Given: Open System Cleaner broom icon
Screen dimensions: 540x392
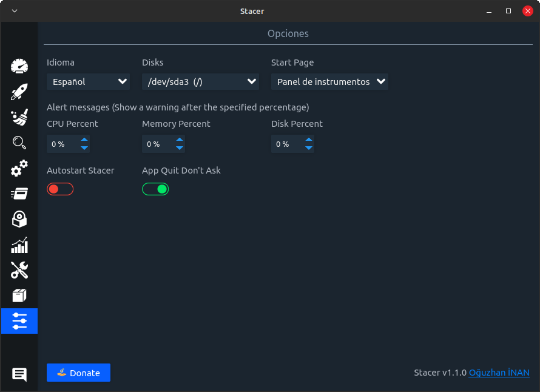Looking at the screenshot, I should 19,117.
